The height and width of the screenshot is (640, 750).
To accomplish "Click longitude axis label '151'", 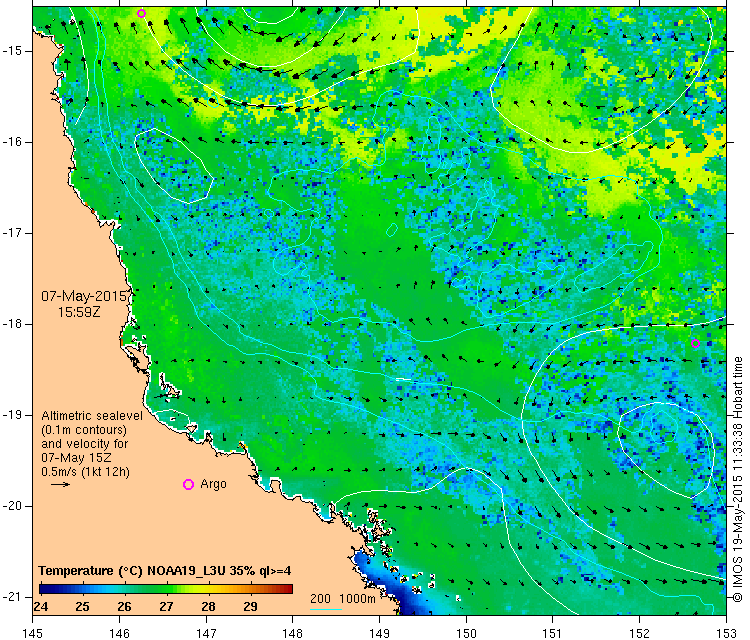I will pyautogui.click(x=553, y=633).
